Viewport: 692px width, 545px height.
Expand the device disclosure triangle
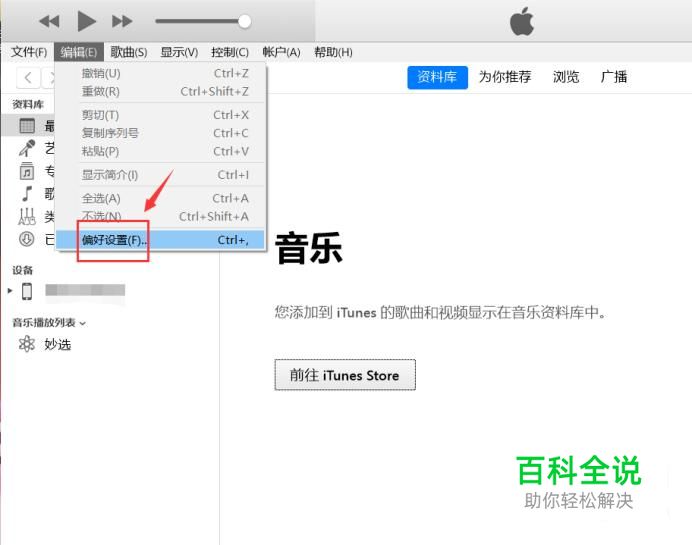10,290
